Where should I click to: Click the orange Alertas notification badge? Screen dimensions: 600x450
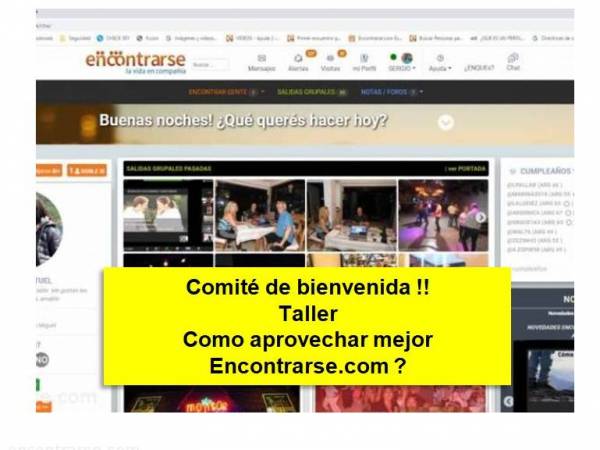[x=311, y=54]
